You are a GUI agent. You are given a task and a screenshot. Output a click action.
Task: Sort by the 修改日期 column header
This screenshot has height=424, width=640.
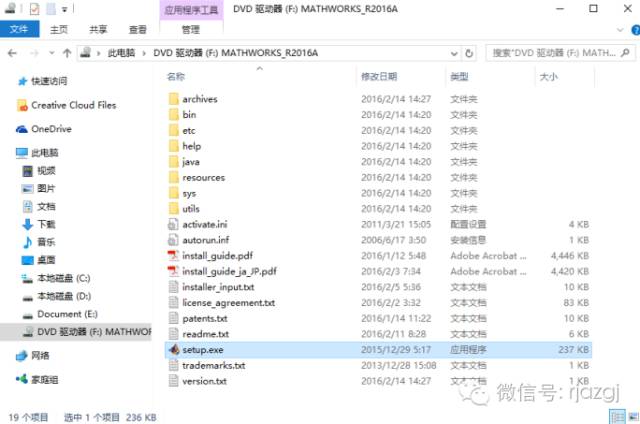point(379,76)
